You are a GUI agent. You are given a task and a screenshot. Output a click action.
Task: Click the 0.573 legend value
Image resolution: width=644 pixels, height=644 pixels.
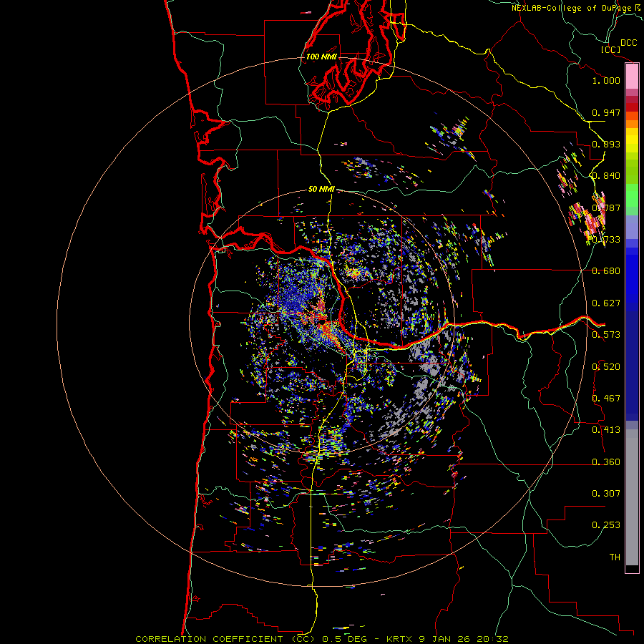[606, 335]
